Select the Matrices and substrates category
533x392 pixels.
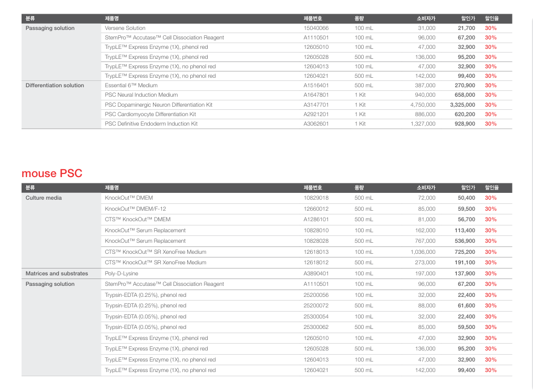click(x=57, y=274)
